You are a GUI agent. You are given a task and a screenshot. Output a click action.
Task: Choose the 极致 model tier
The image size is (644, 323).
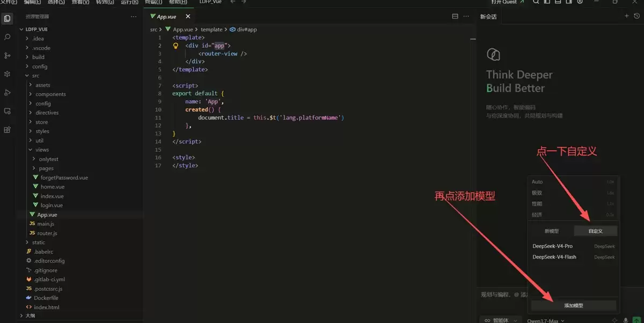coord(573,193)
